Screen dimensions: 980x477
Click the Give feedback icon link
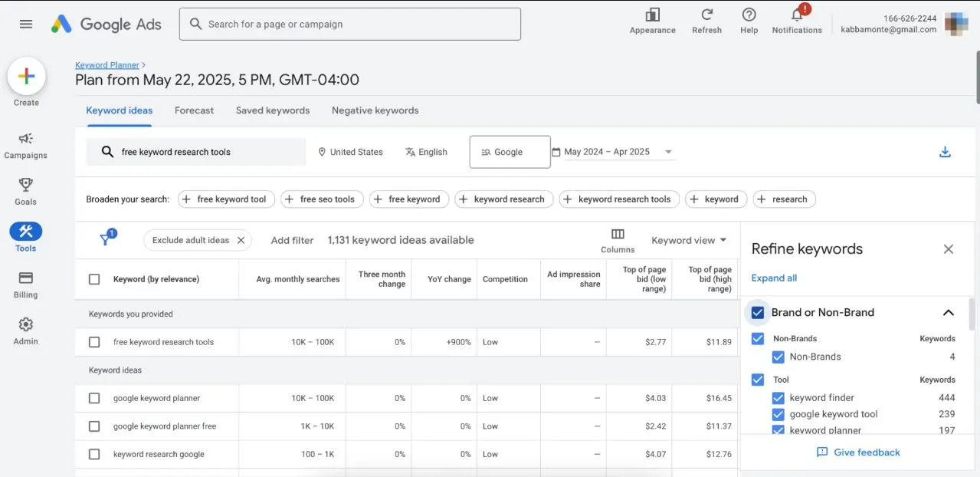coord(858,452)
